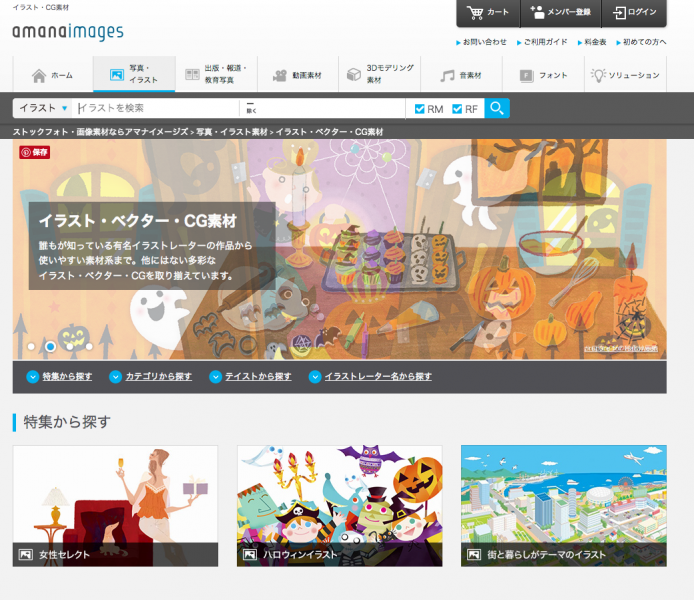Click the イラストレーター名から探す anchor link
The width and height of the screenshot is (694, 600).
[x=378, y=377]
